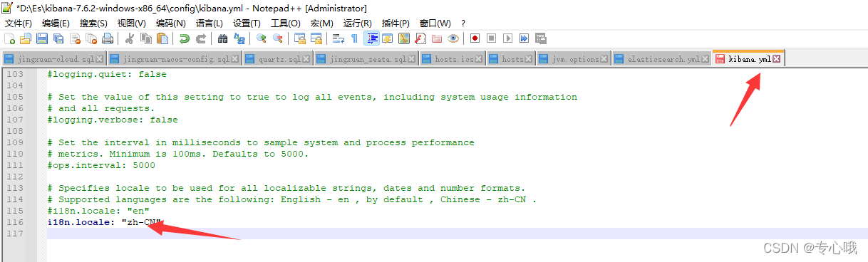The width and height of the screenshot is (868, 262).
Task: Toggle synchronize horizontal scrolling icon
Action: [x=316, y=38]
